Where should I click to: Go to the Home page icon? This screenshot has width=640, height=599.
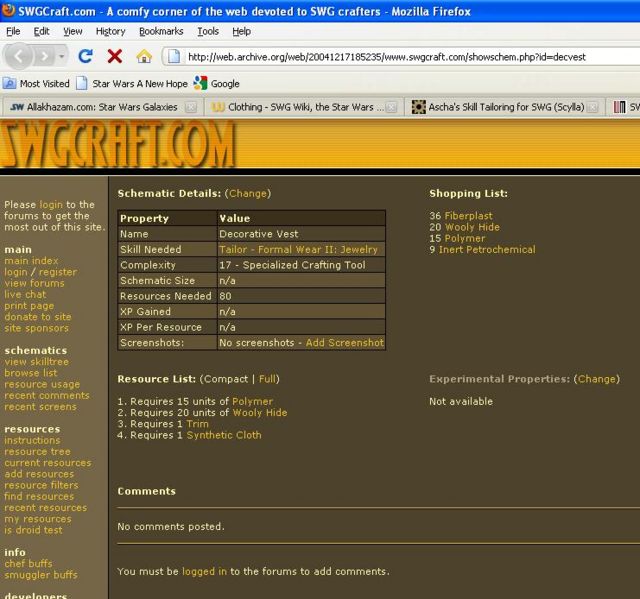pyautogui.click(x=144, y=56)
